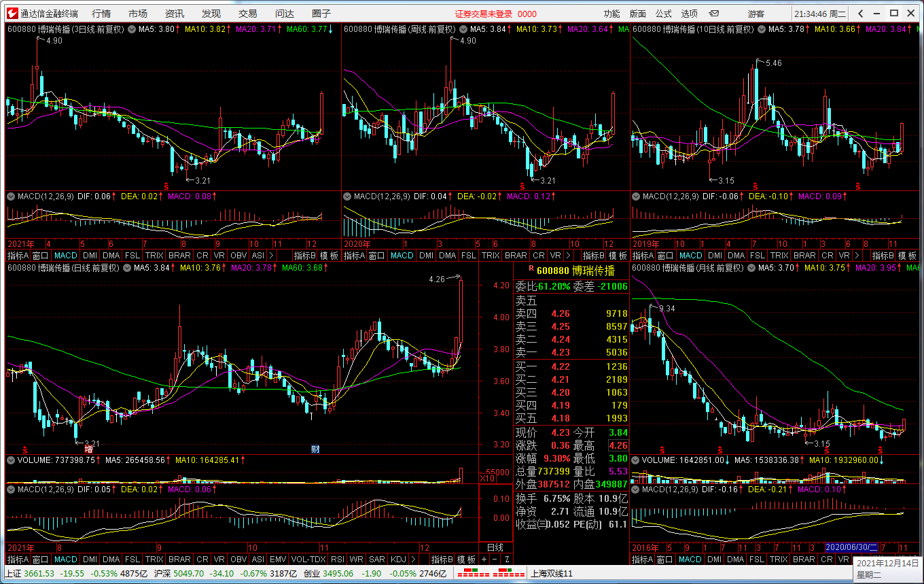
Task: Toggle the monthly chart MACD panel circle arrow
Action: pos(636,489)
